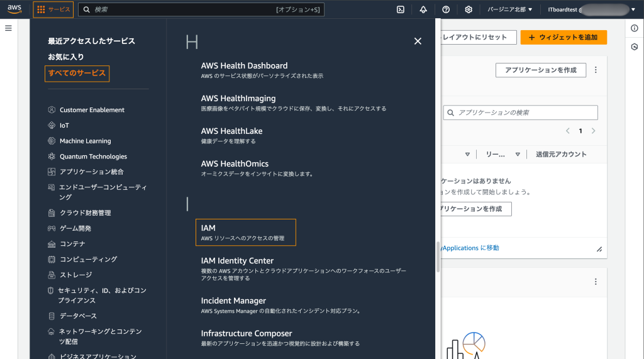
Task: Open the IAM service link
Action: click(x=208, y=228)
